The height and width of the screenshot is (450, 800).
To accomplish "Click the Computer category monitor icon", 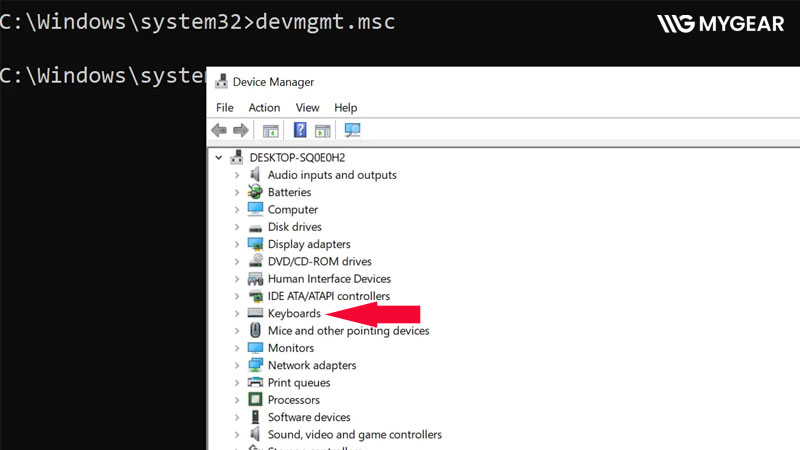I will 255,209.
